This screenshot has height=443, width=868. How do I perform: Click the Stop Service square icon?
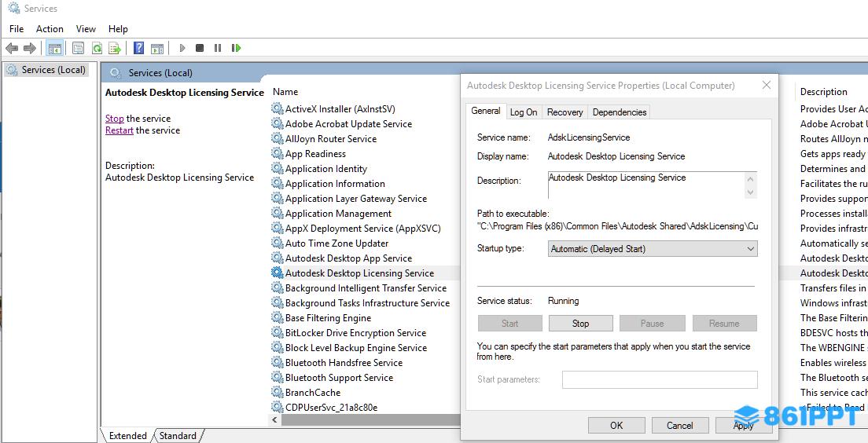[200, 48]
